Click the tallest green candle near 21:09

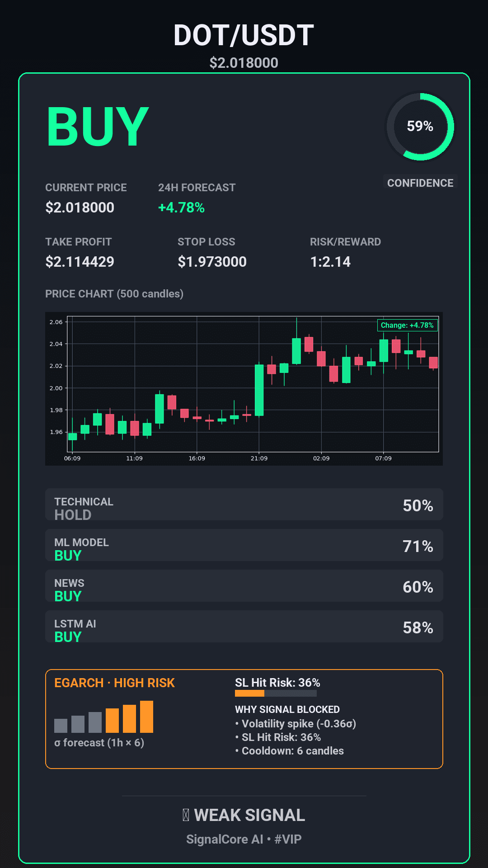[x=259, y=390]
